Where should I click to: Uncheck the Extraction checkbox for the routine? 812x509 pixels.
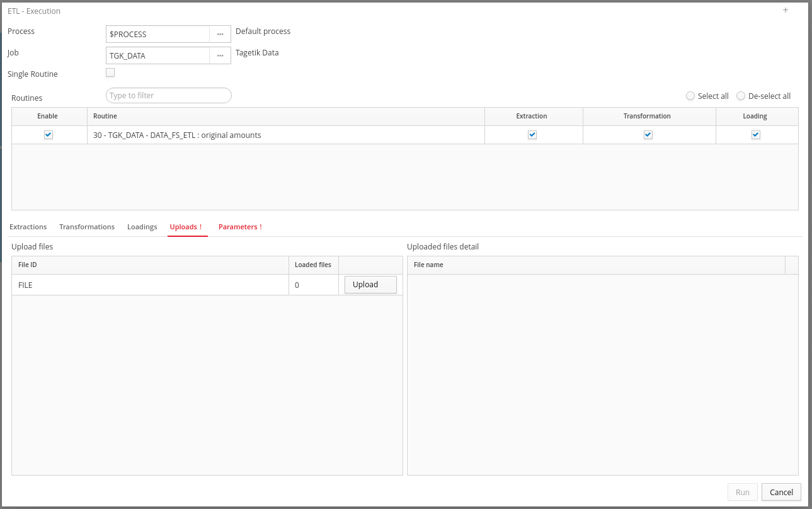click(x=532, y=135)
